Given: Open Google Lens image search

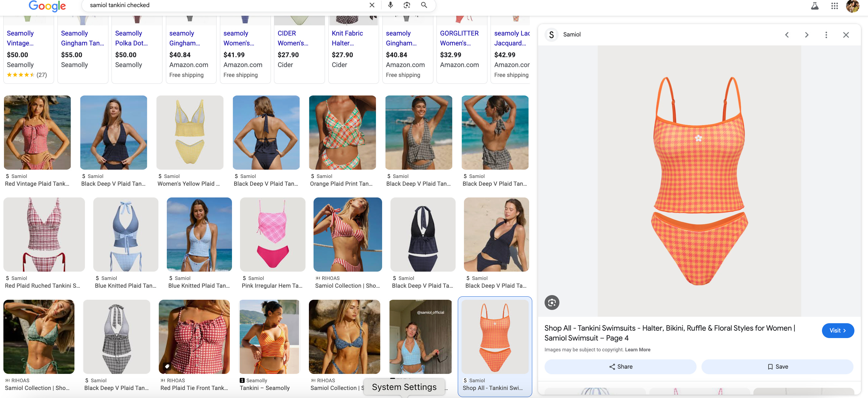Looking at the screenshot, I should pyautogui.click(x=407, y=5).
